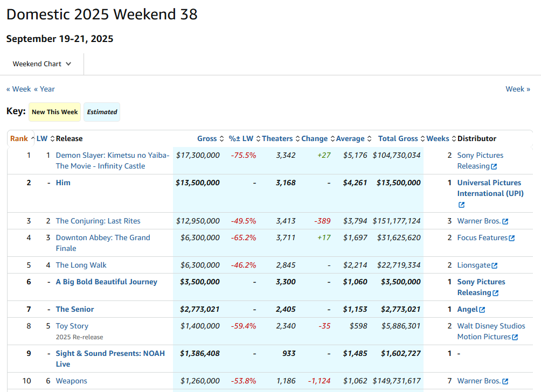Image resolution: width=541 pixels, height=392 pixels.
Task: Open Toy Story release link
Action: click(x=72, y=326)
